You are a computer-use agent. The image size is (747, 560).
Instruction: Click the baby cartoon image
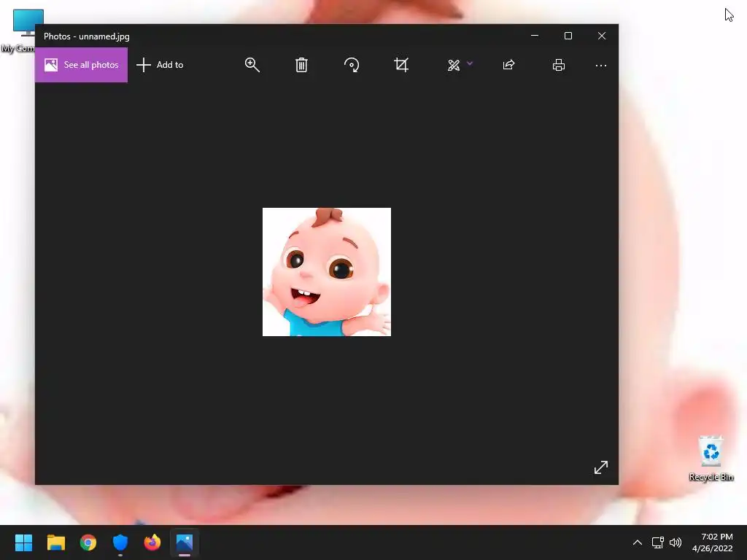click(327, 272)
